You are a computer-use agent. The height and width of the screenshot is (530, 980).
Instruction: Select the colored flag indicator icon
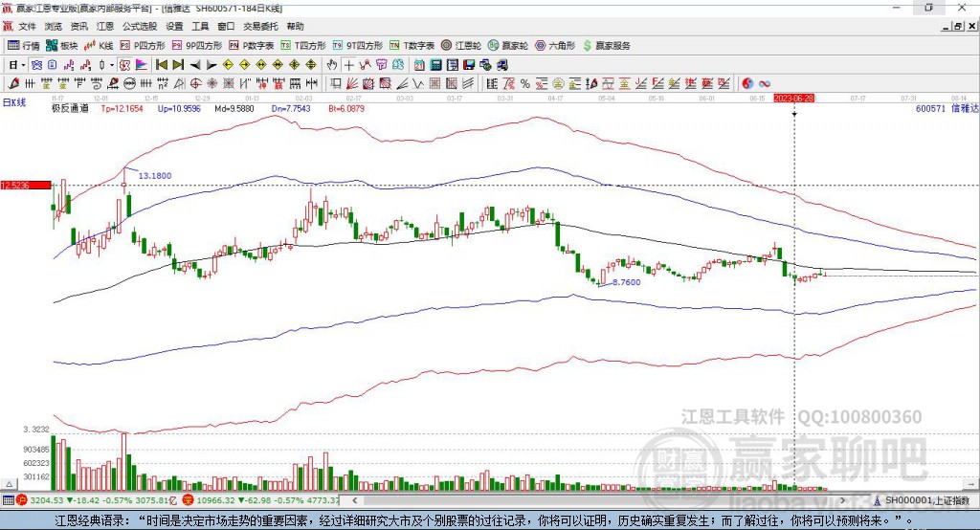(142, 65)
